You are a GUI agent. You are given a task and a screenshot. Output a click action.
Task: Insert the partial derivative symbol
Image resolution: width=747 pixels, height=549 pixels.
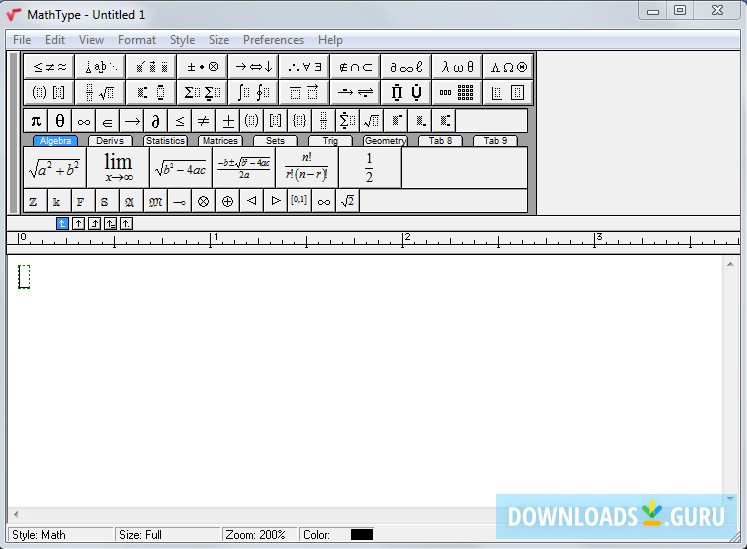tap(156, 121)
